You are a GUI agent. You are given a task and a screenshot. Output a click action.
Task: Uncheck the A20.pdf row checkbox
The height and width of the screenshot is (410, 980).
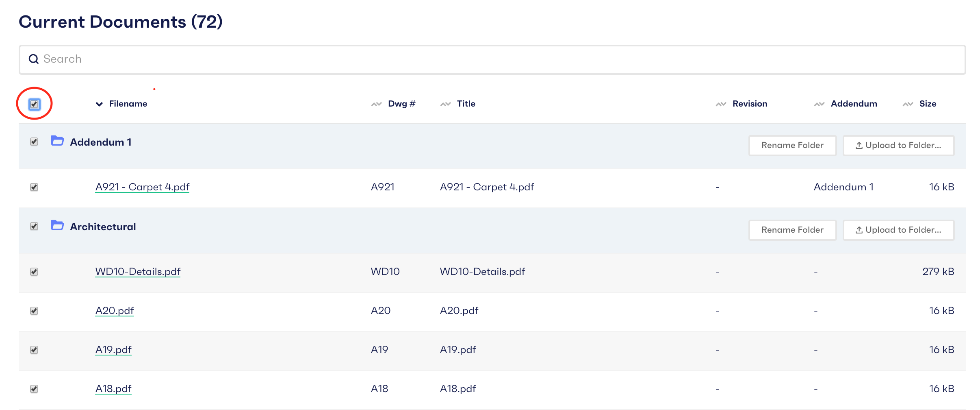(34, 311)
